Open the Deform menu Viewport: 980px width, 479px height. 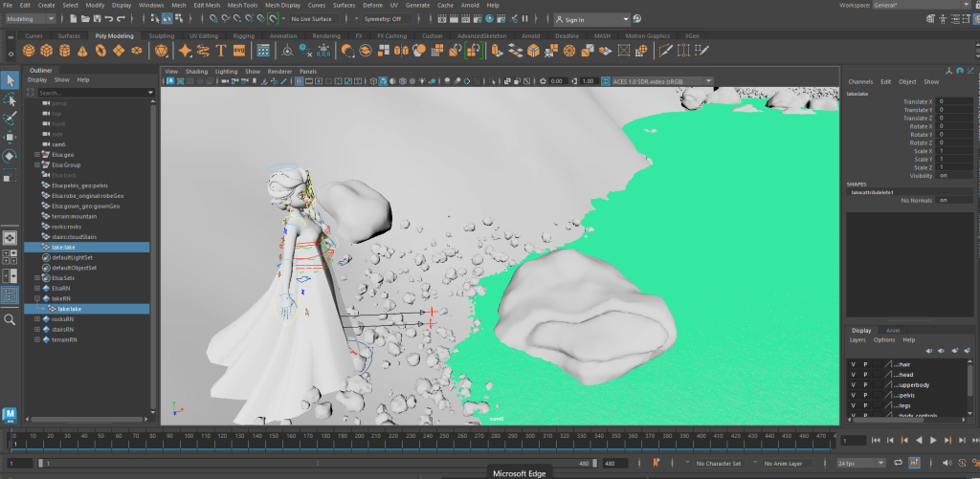[373, 5]
